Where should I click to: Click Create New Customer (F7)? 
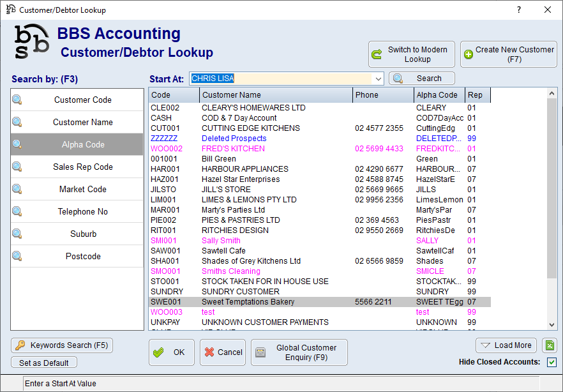(x=508, y=54)
